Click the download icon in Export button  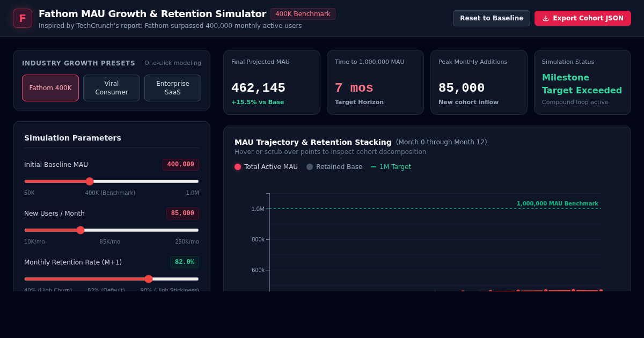(546, 18)
